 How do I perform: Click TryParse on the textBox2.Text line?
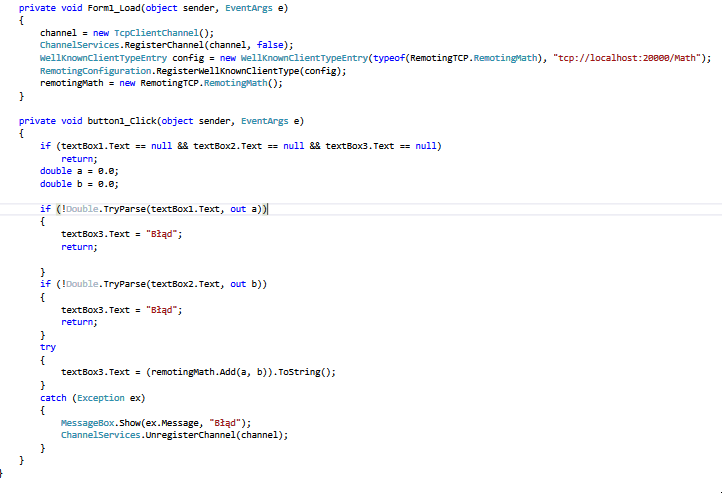click(124, 284)
